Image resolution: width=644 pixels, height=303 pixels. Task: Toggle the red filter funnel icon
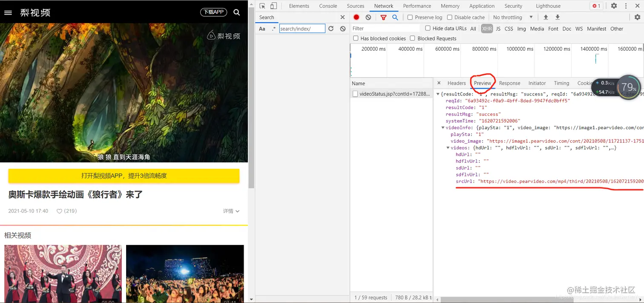[383, 17]
